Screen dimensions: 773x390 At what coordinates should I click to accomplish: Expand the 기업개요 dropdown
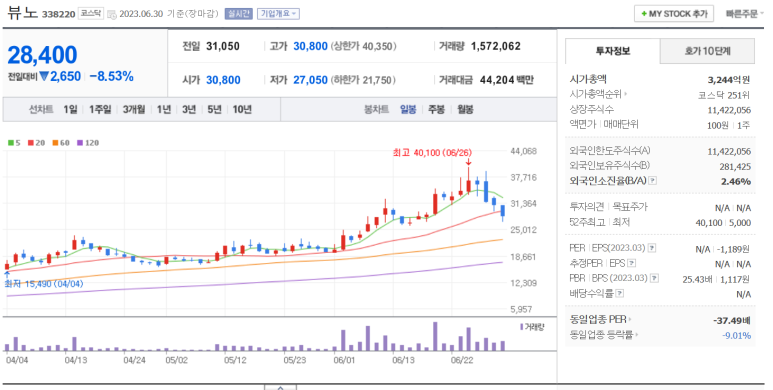(278, 14)
